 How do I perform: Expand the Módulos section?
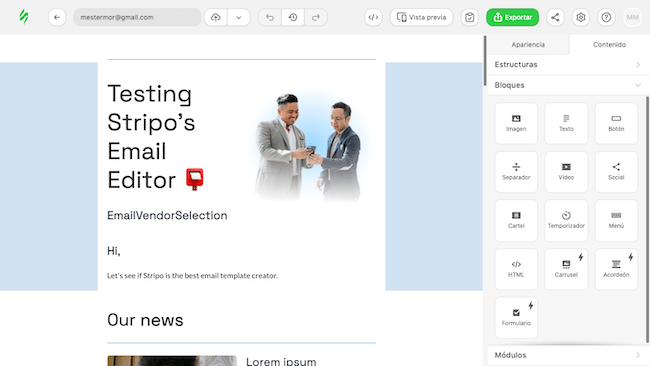click(568, 355)
